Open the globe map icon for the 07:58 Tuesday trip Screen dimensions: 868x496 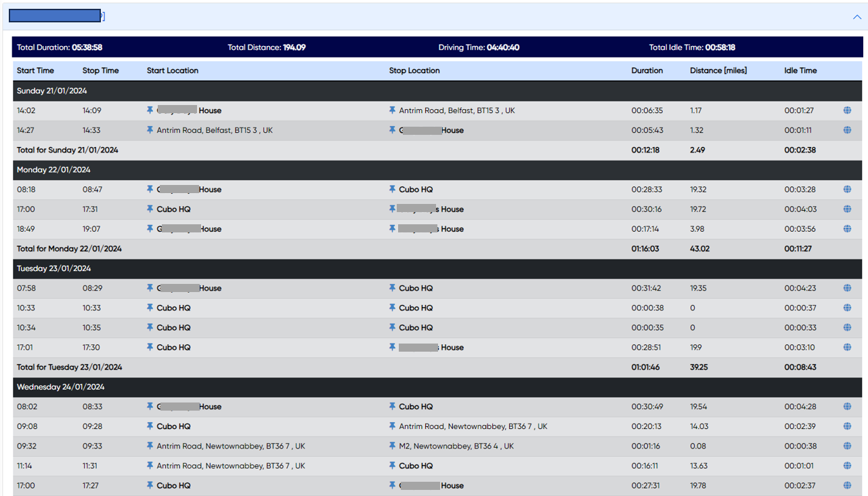coord(847,287)
